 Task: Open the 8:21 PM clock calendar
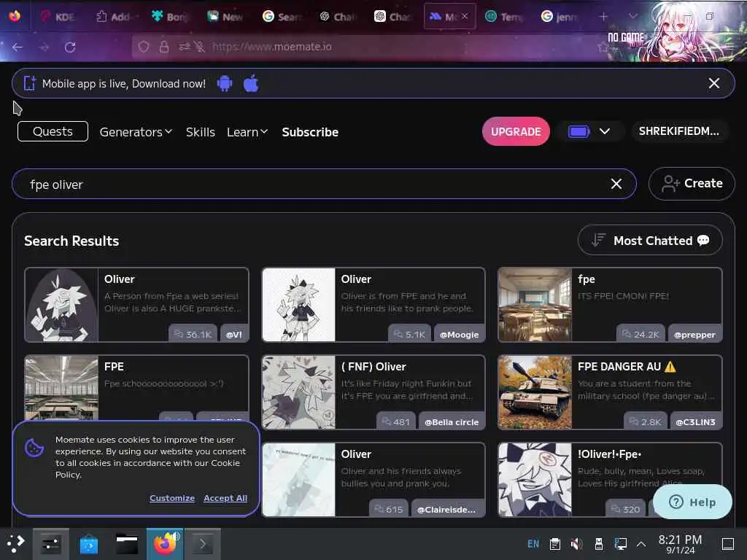click(x=680, y=544)
